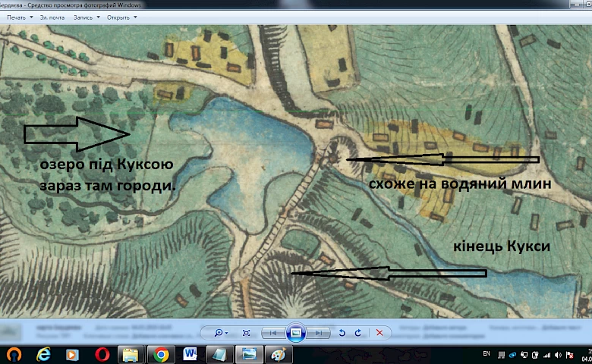Screen dimensions: 592x364
Task: Open the Запись menu
Action: (x=83, y=17)
